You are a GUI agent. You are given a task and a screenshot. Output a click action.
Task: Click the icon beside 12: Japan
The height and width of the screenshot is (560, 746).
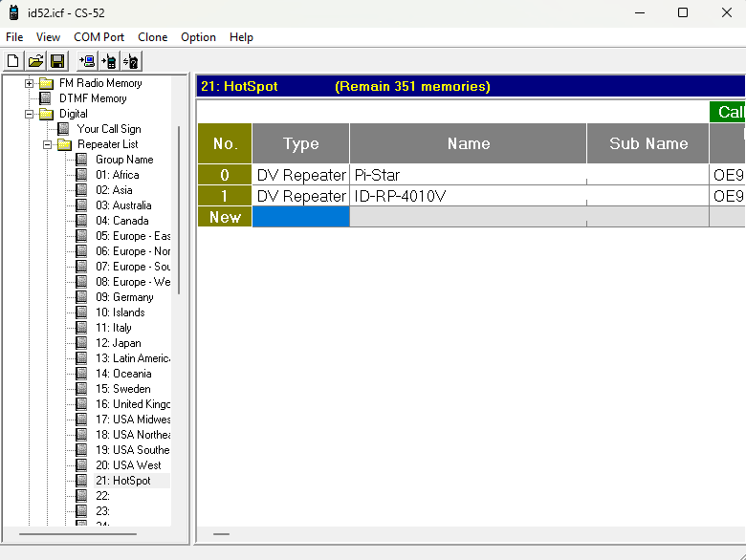click(82, 343)
